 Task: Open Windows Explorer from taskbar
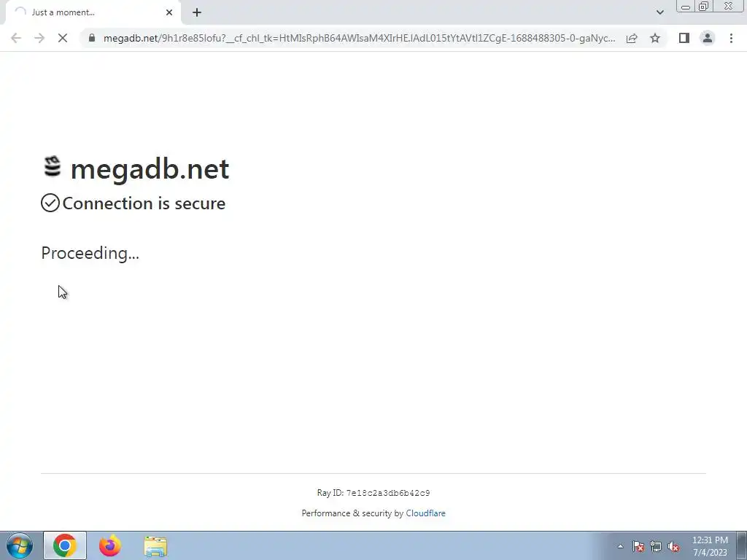155,545
